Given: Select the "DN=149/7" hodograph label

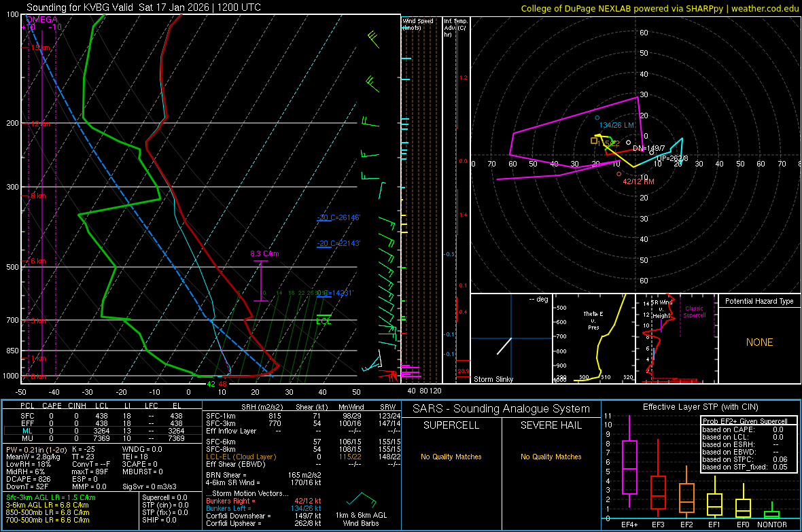Looking at the screenshot, I should [x=649, y=148].
